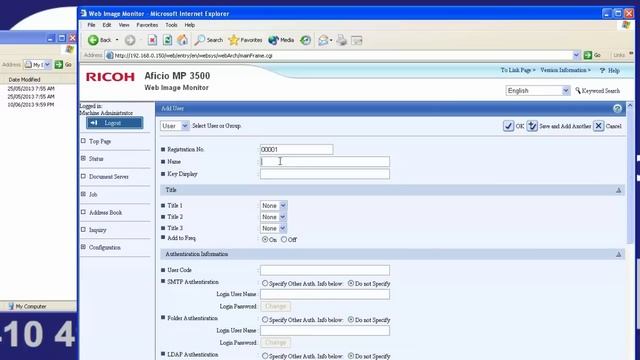
Task: Click the RICOH logo
Action: click(110, 77)
